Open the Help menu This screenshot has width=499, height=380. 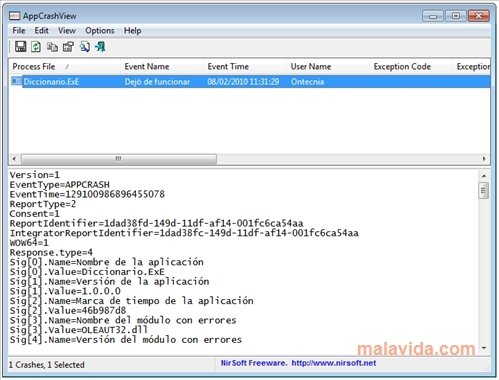[133, 31]
